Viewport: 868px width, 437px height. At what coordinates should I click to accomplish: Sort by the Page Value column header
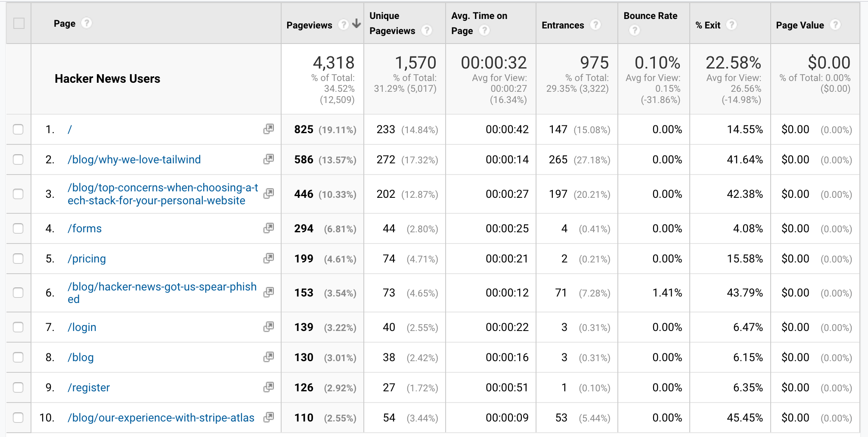800,25
